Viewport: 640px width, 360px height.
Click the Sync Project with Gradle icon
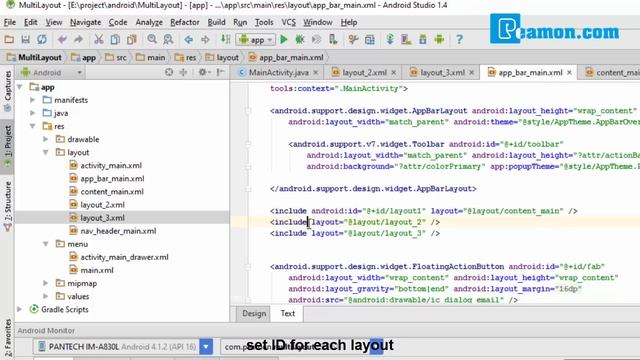tap(390, 40)
